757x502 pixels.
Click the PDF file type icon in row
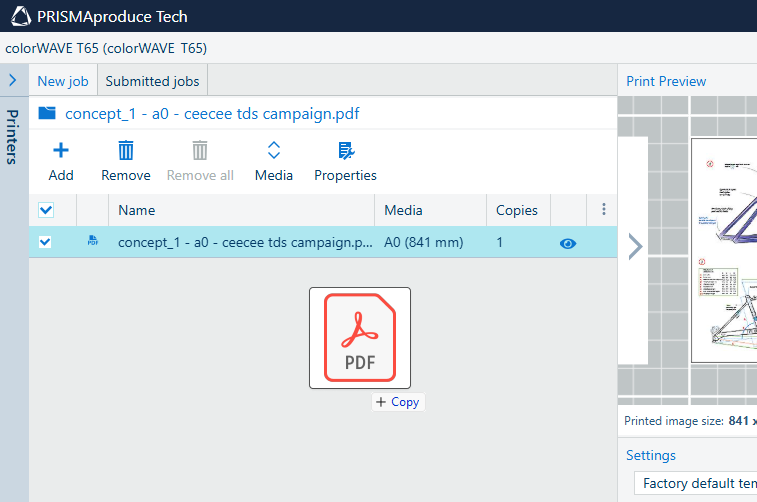tap(93, 240)
